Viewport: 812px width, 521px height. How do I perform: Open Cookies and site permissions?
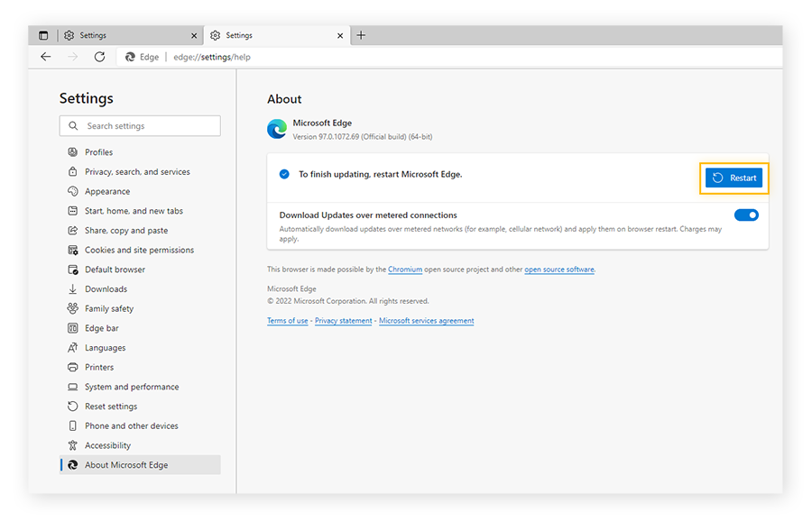140,250
